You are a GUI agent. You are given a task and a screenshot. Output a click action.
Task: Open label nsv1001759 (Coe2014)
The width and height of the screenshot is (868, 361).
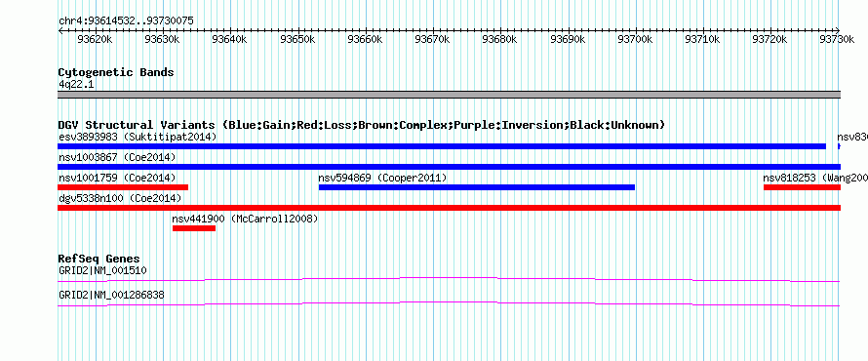[117, 178]
